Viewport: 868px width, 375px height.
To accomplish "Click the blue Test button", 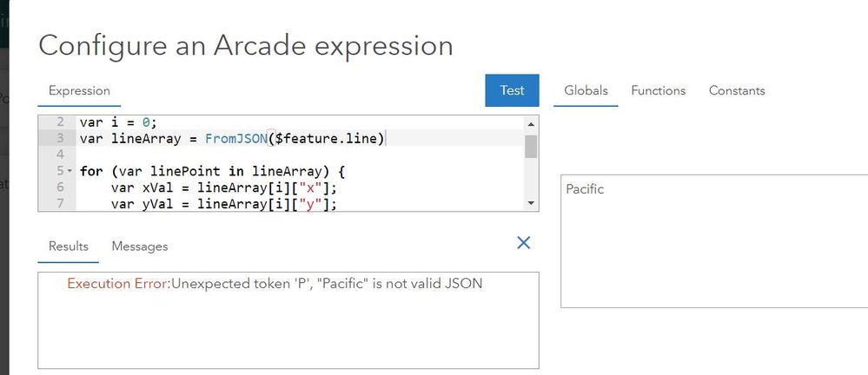I will coord(512,90).
